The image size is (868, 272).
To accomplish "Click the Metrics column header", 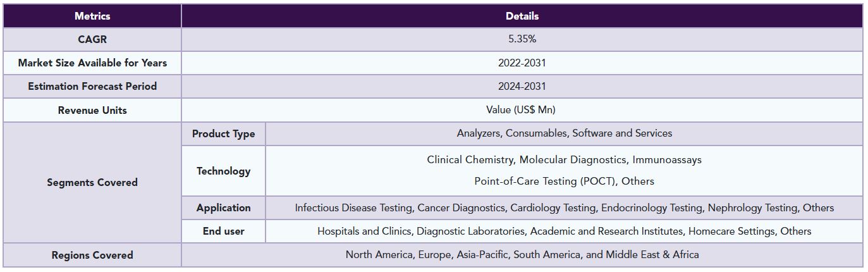I will click(x=92, y=16).
